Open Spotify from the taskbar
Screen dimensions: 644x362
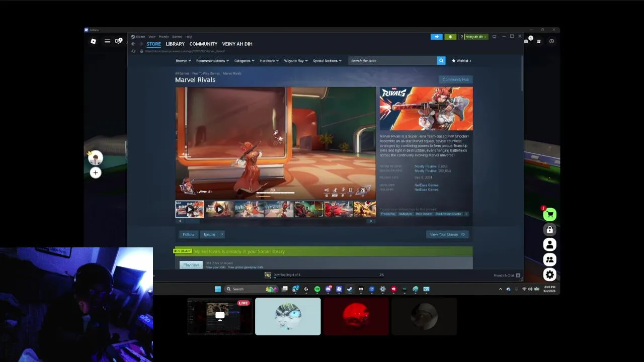[317, 289]
